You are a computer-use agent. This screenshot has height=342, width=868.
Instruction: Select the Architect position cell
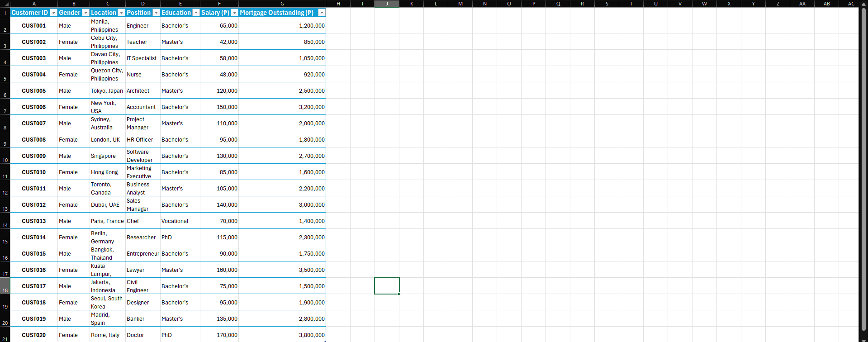tap(143, 90)
